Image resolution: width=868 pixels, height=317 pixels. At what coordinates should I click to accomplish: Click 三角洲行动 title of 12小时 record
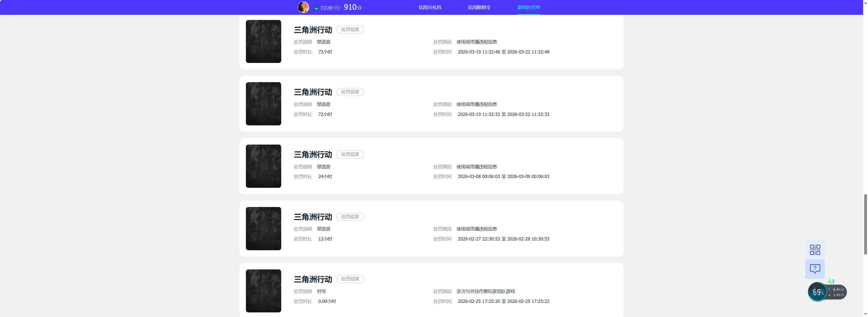tap(313, 217)
